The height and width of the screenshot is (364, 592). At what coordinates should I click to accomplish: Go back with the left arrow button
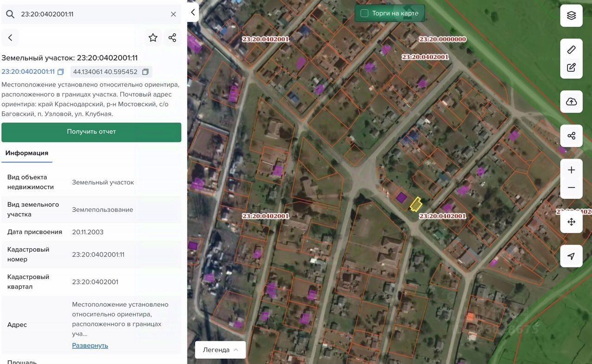point(10,37)
